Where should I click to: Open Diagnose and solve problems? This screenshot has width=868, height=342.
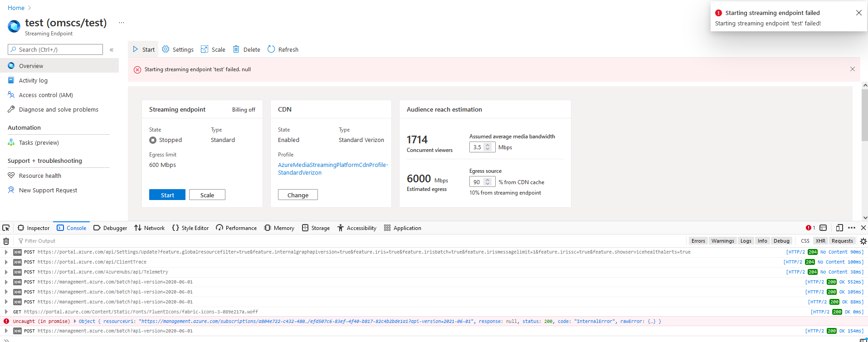pyautogui.click(x=59, y=109)
